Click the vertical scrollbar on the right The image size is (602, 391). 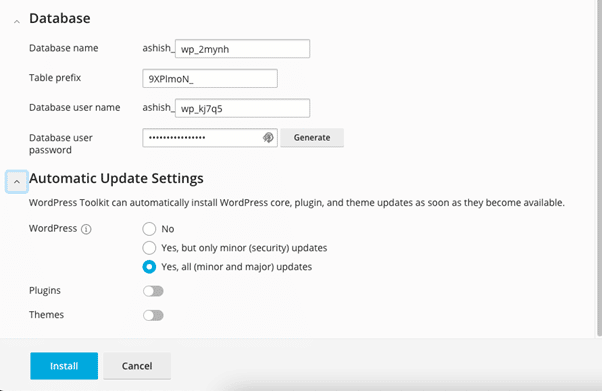(599, 168)
